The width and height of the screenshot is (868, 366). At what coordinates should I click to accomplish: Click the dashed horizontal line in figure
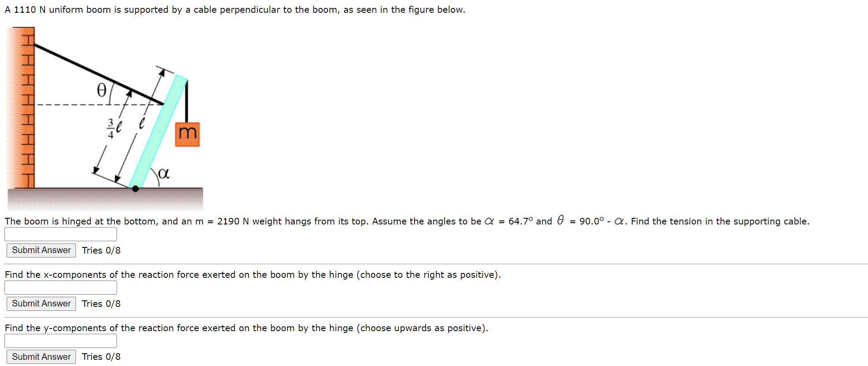pyautogui.click(x=71, y=105)
